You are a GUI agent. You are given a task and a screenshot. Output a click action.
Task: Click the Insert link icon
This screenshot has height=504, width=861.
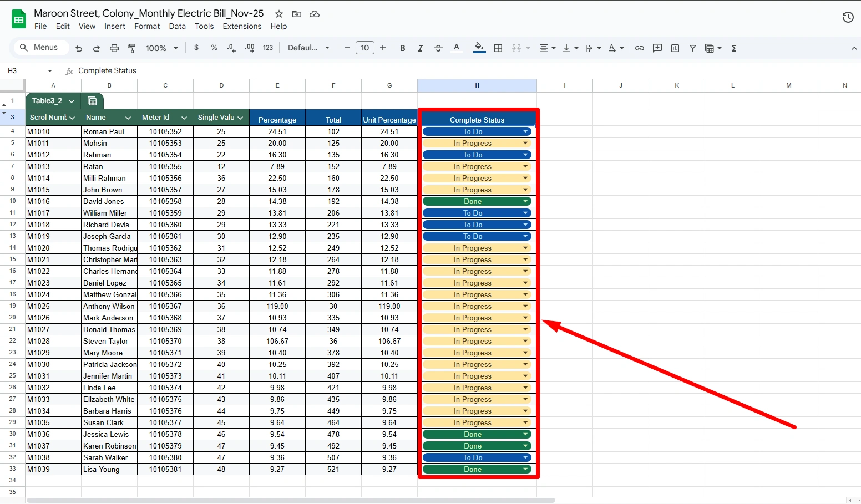640,48
